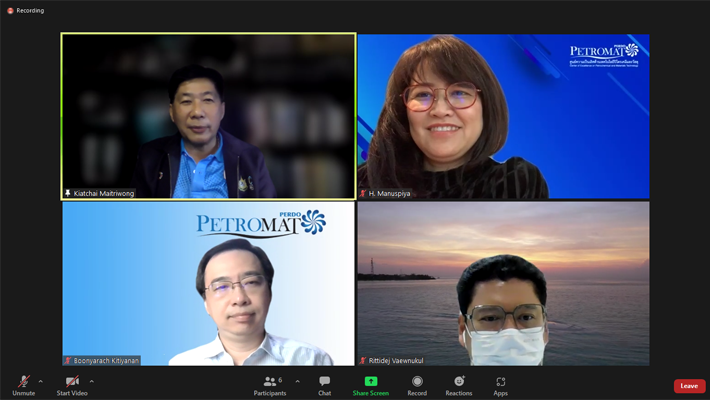Select H. Manuspiya's video tile
This screenshot has height=400, width=710.
[503, 115]
